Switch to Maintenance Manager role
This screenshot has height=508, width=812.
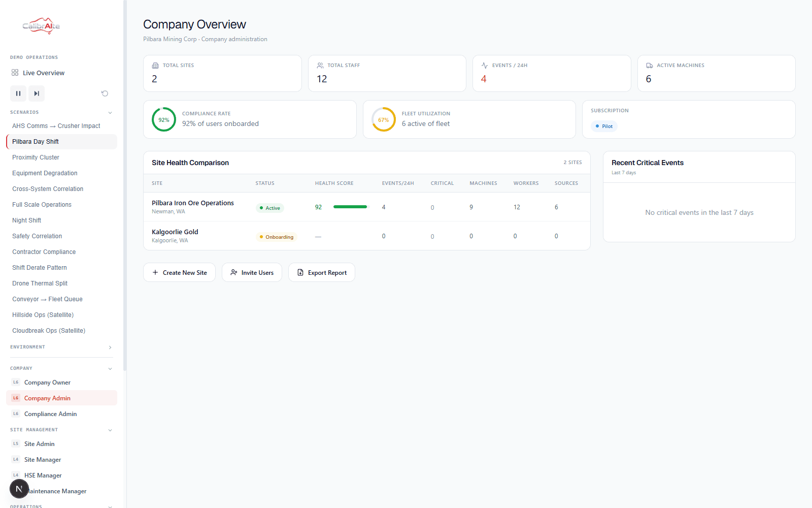coord(61,491)
